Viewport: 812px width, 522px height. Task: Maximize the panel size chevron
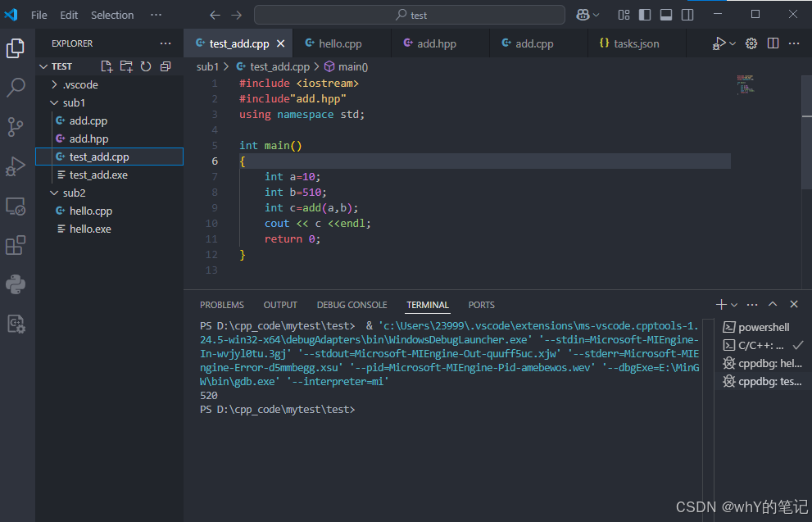click(773, 305)
